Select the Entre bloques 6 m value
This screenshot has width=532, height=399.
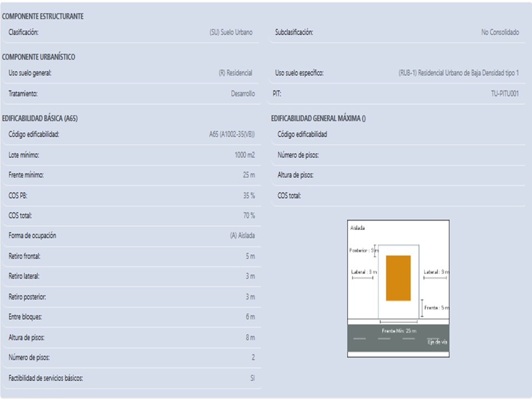(x=250, y=317)
